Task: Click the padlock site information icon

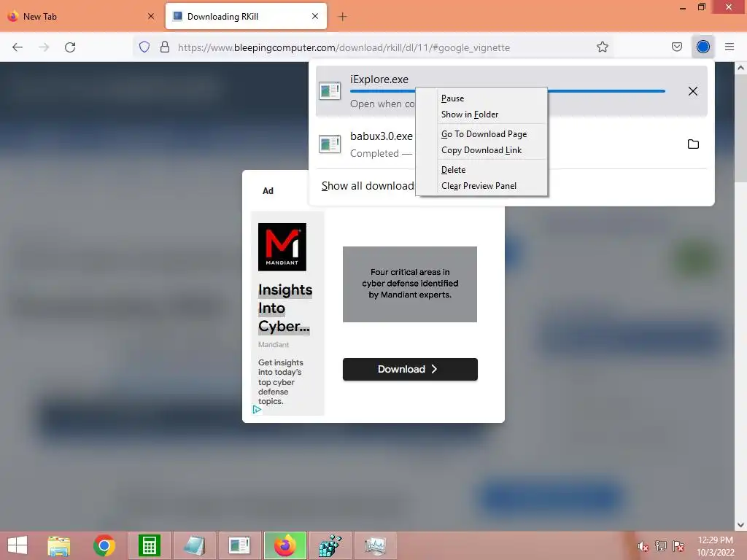Action: point(165,47)
